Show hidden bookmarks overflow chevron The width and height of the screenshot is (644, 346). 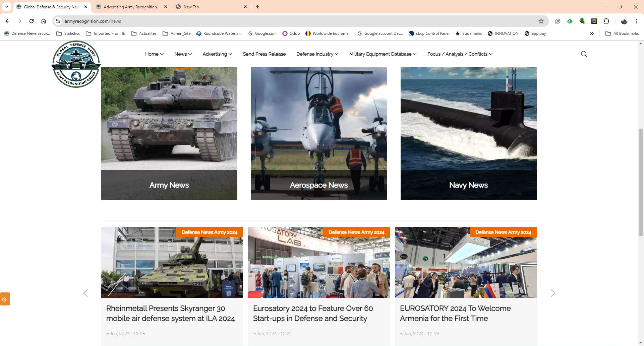point(592,33)
